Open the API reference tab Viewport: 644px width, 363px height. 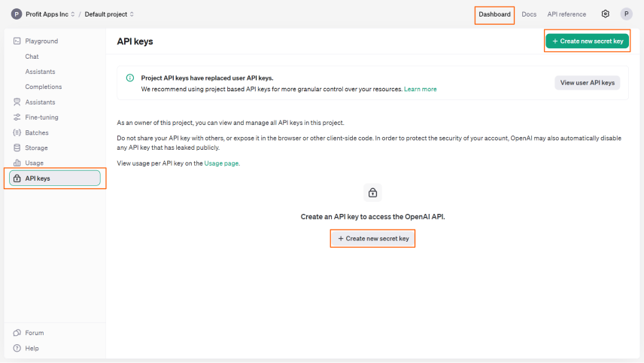pos(567,14)
